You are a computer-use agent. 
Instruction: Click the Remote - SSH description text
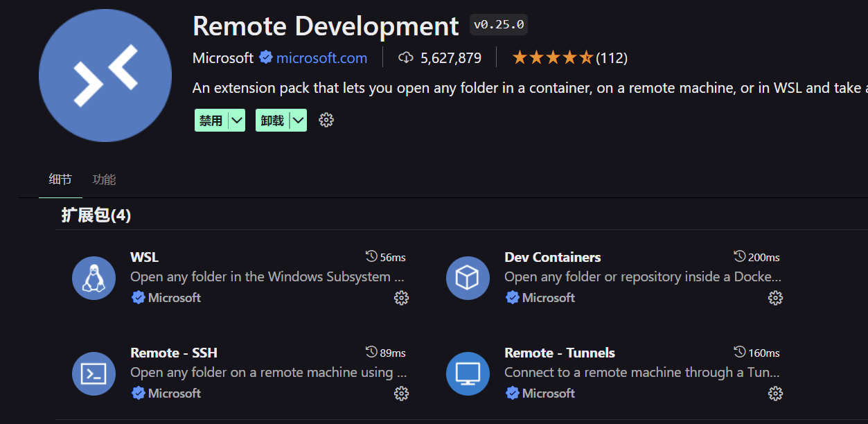tap(268, 373)
